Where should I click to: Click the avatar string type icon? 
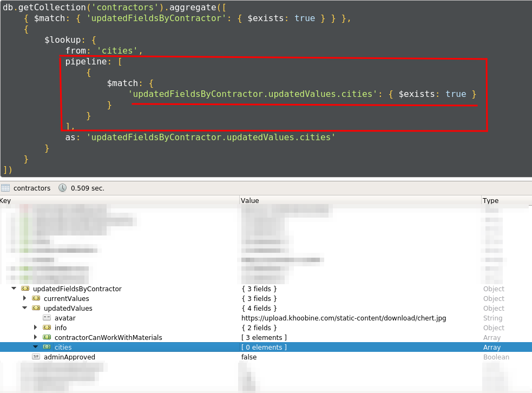coord(47,318)
